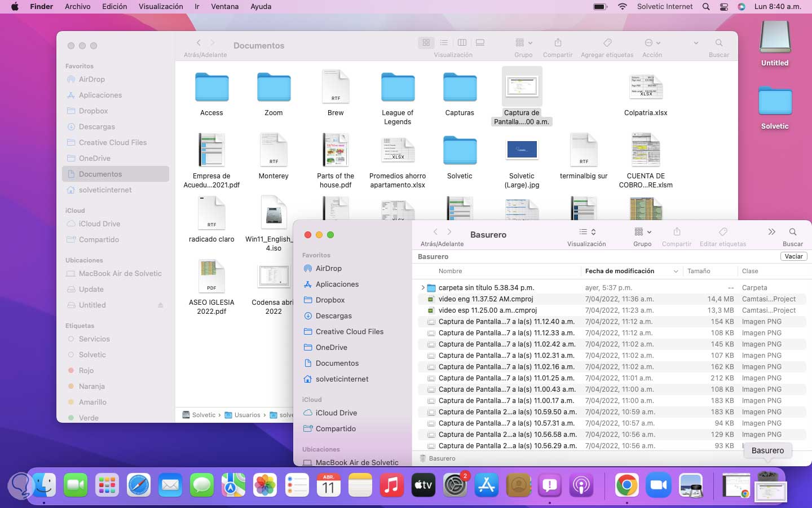Launch Maps from the Dock
Image resolution: width=812 pixels, height=508 pixels.
click(233, 484)
